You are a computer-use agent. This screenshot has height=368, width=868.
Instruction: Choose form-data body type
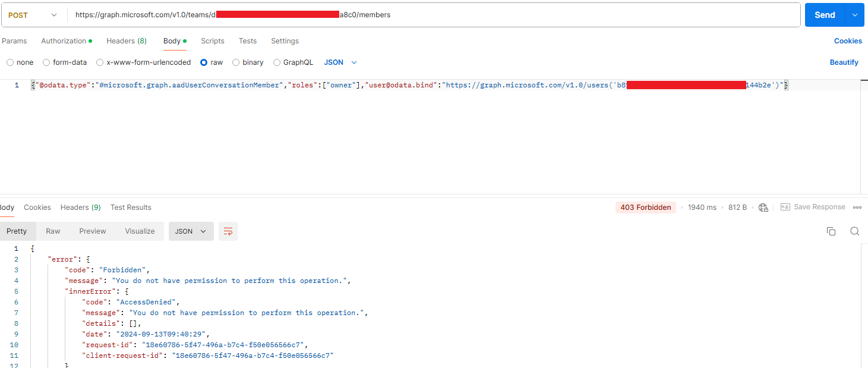tap(65, 62)
